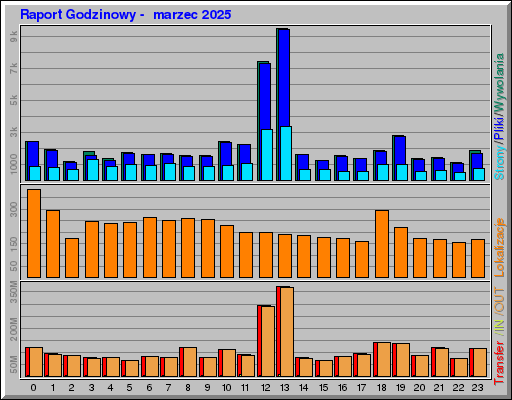Click the Transfer bar at hour 0
Screen dimensions: 512x400
coord(34,362)
